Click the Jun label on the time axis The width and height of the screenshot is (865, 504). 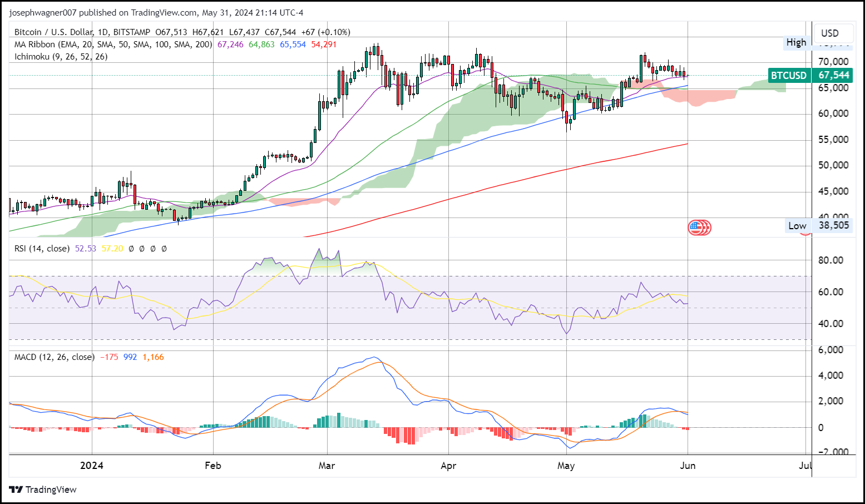click(x=688, y=466)
